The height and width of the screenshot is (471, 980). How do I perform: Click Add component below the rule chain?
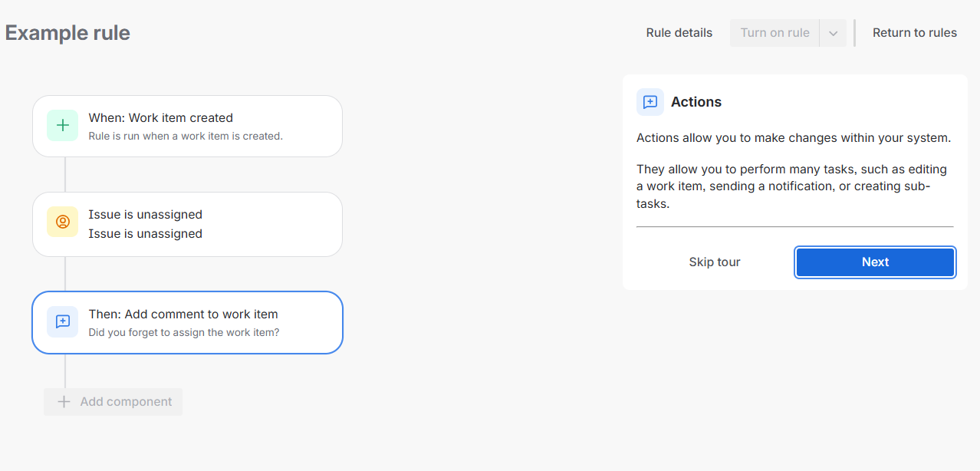click(113, 401)
